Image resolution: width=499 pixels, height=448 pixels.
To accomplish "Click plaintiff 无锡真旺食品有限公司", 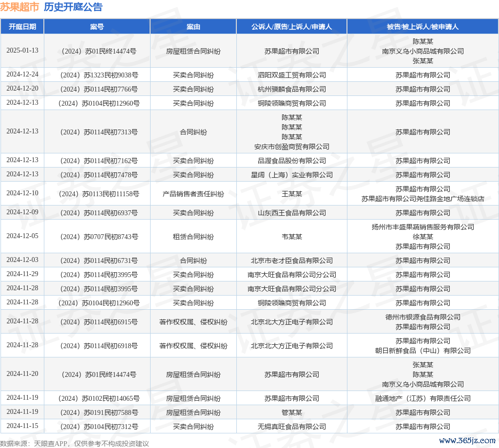I will 292,427.
